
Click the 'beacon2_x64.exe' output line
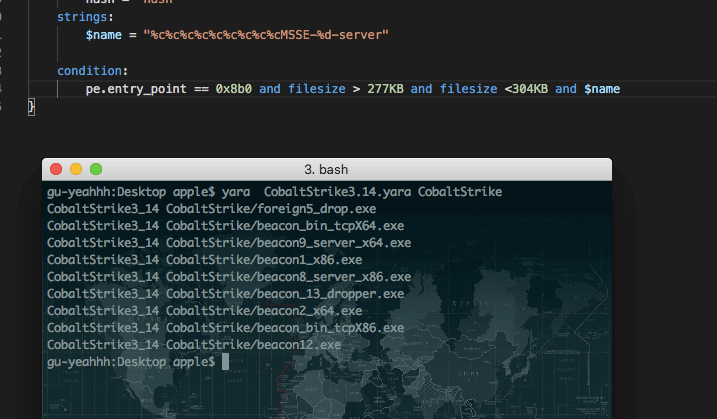click(x=204, y=311)
